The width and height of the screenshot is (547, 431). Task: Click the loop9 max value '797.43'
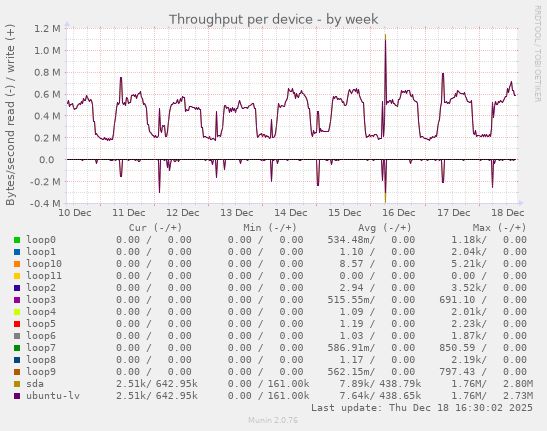[x=457, y=372]
